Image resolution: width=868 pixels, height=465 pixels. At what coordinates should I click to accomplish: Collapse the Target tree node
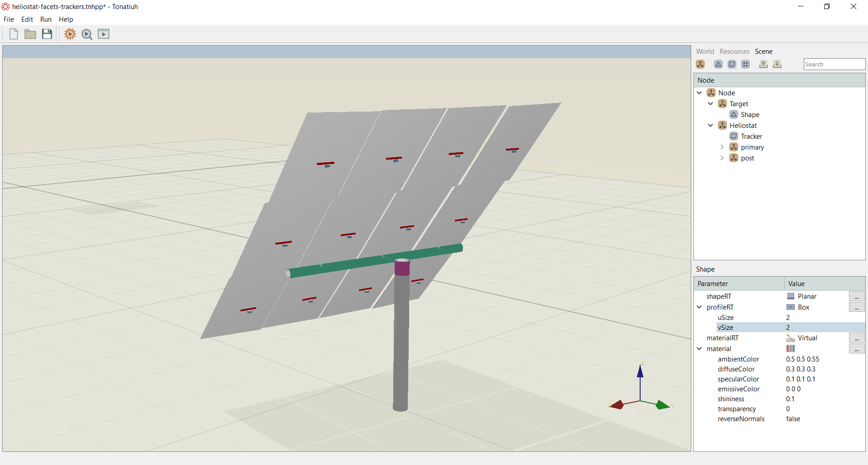(711, 104)
